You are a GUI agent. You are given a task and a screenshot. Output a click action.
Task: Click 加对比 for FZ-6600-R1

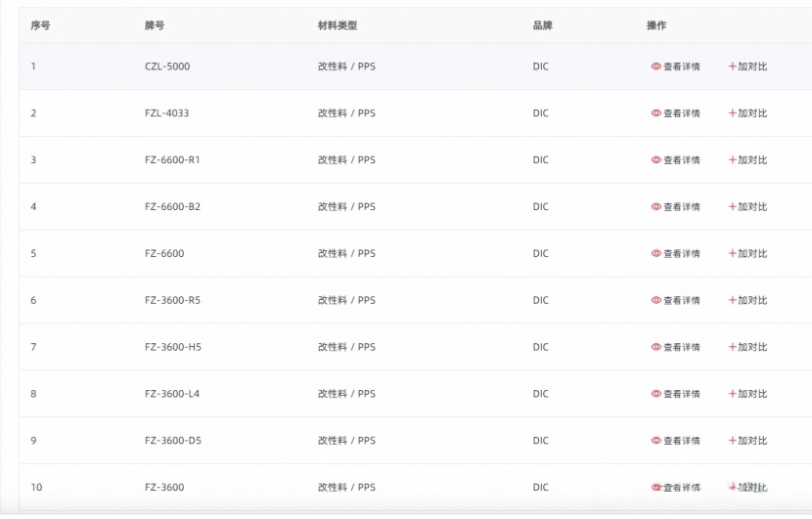(747, 160)
